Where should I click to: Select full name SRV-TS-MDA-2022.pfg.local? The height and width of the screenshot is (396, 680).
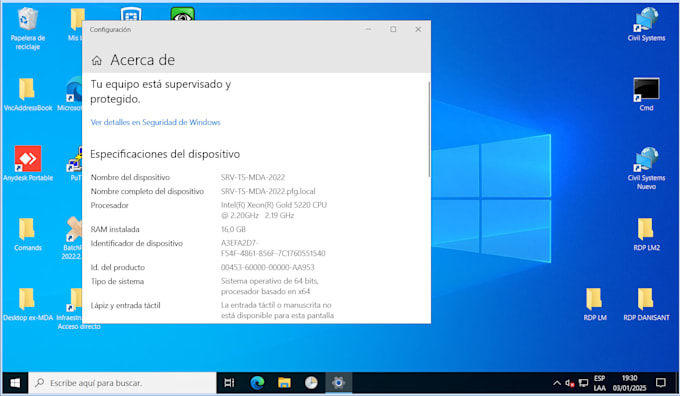268,191
